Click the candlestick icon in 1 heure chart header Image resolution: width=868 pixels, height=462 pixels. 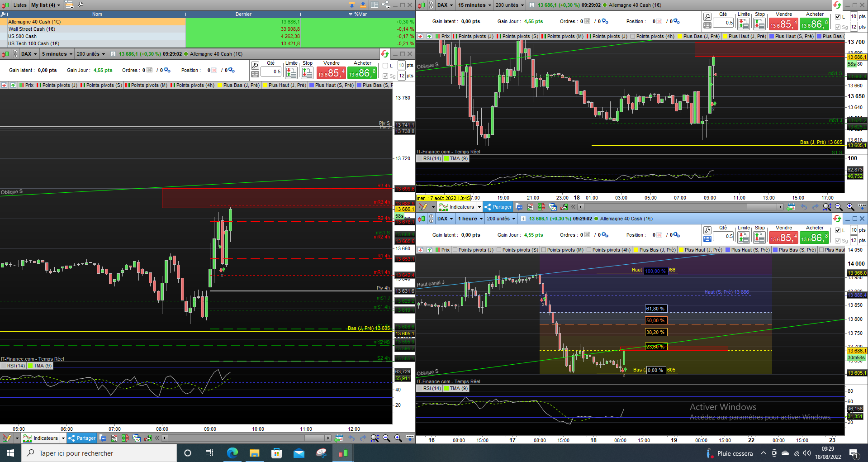pyautogui.click(x=421, y=219)
